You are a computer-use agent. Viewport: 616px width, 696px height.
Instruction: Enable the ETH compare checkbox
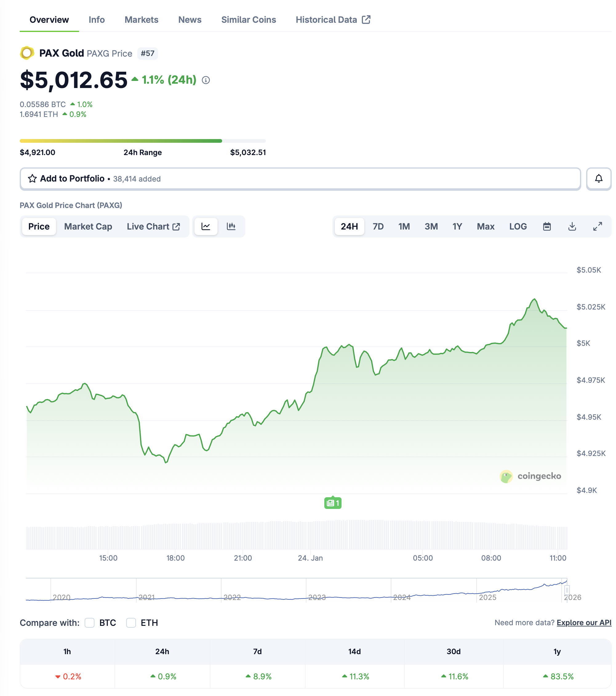[x=131, y=623]
